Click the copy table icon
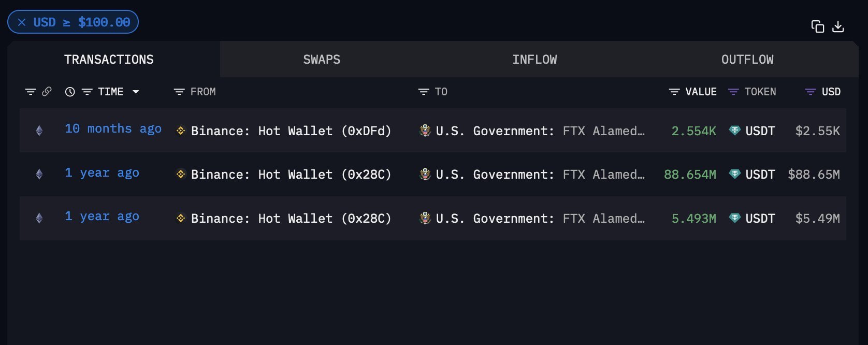The height and width of the screenshot is (345, 868). [817, 26]
